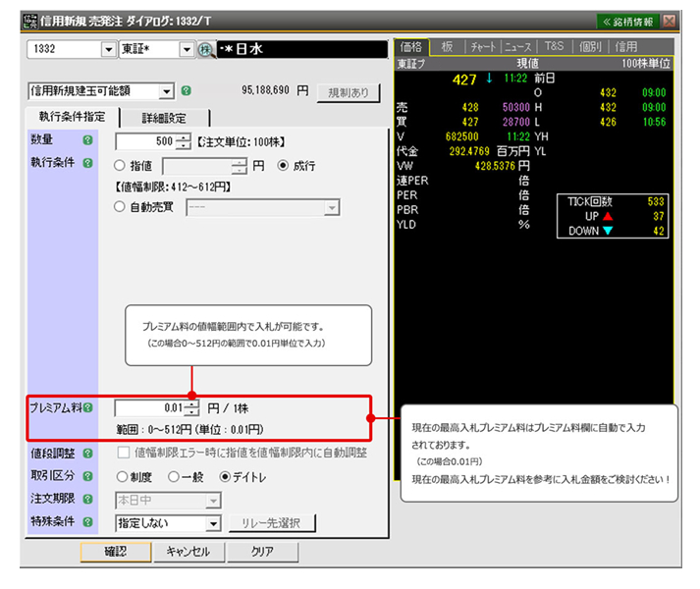Open the ニュース news tab
Screen dimensions: 700x589
[x=518, y=46]
